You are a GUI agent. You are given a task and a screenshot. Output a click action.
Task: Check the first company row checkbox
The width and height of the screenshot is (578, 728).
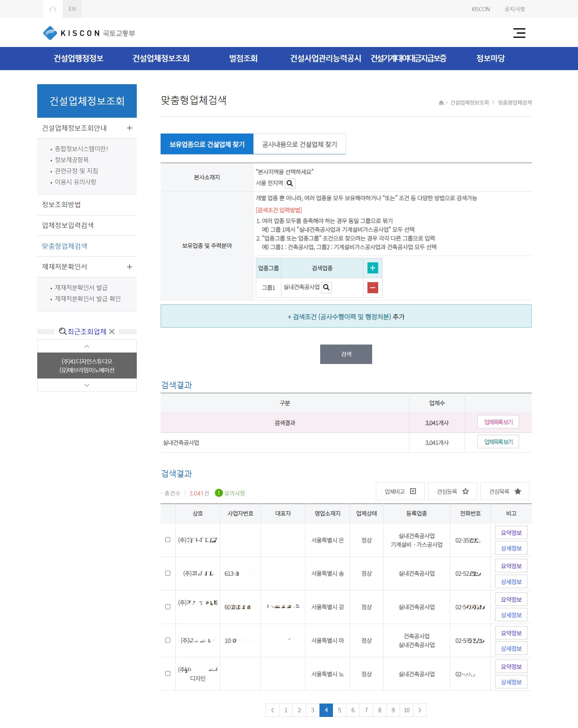coord(168,539)
